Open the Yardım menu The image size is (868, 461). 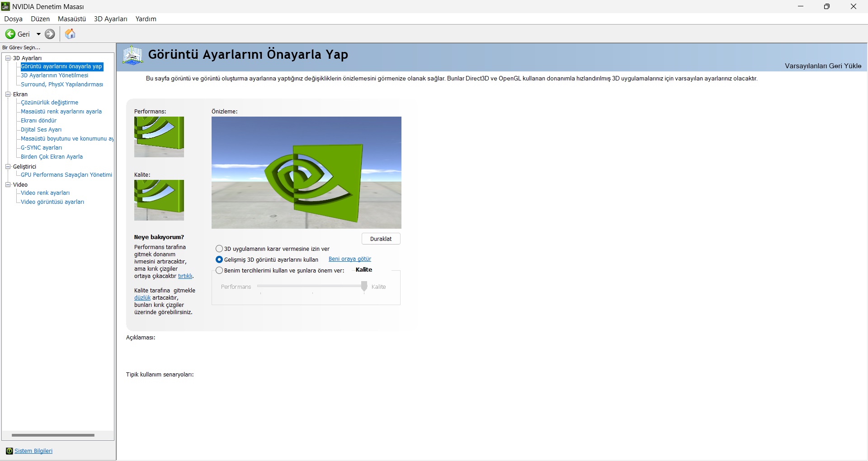[146, 19]
